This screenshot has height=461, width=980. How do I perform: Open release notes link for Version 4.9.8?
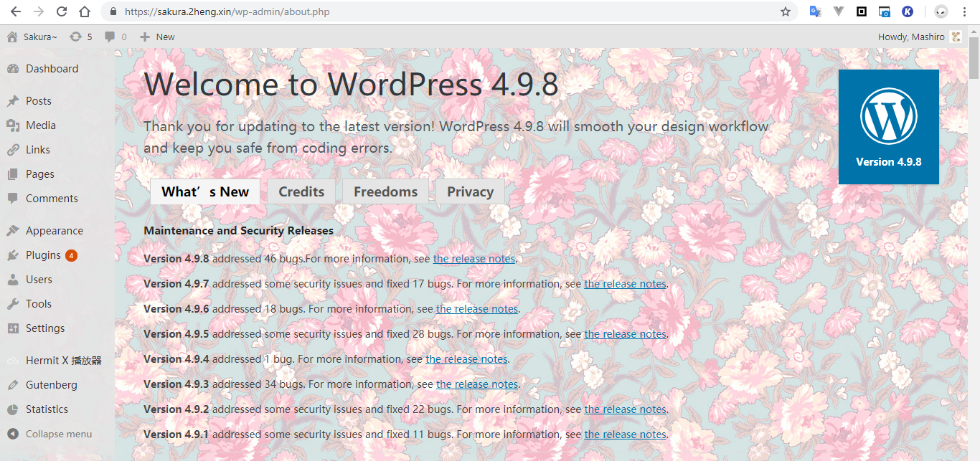(x=473, y=259)
